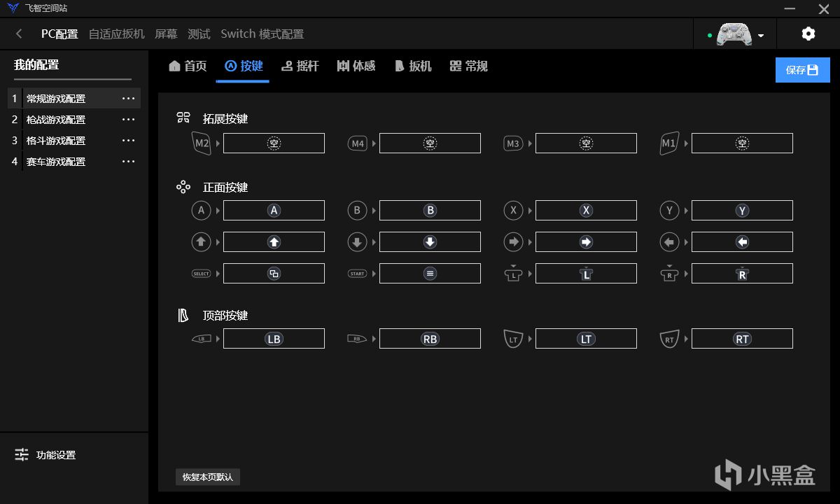Click the START button mapping field
840x504 pixels.
click(430, 274)
